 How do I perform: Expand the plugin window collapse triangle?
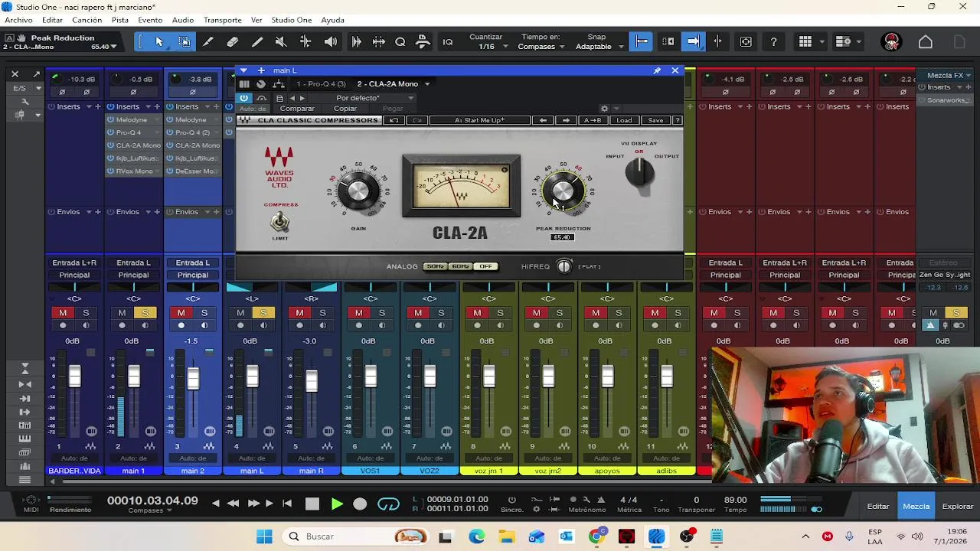[x=243, y=70]
